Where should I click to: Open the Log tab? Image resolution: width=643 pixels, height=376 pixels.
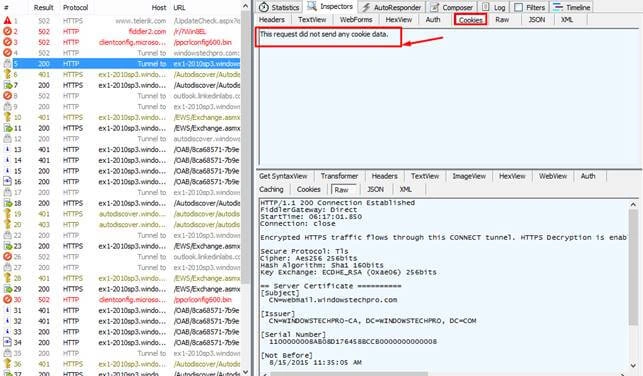click(x=494, y=7)
